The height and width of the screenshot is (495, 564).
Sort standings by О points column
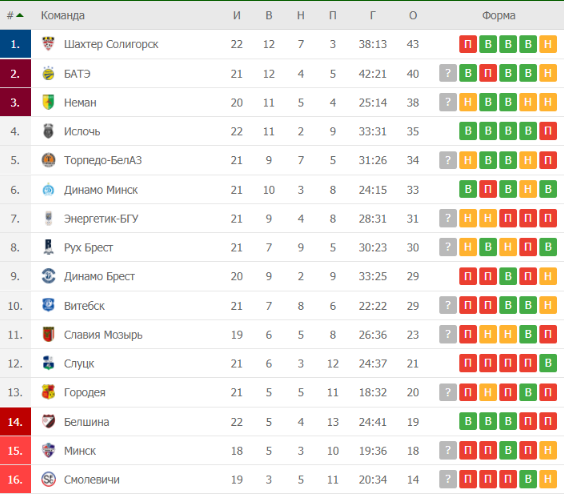pyautogui.click(x=413, y=15)
